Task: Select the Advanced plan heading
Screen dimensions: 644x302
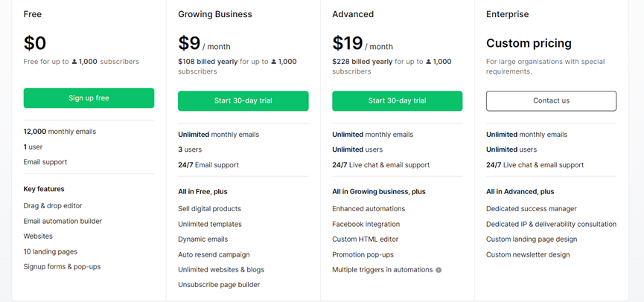Action: tap(353, 14)
